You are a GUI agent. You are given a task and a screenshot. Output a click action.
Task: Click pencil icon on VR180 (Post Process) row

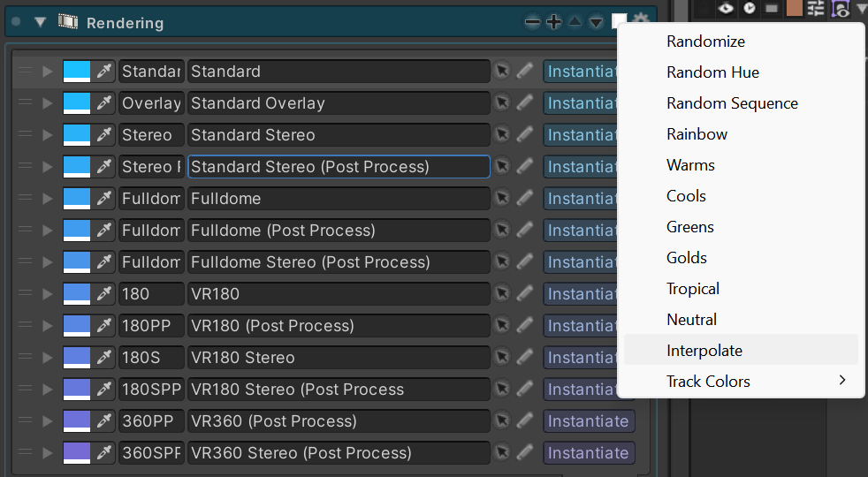pyautogui.click(x=525, y=326)
